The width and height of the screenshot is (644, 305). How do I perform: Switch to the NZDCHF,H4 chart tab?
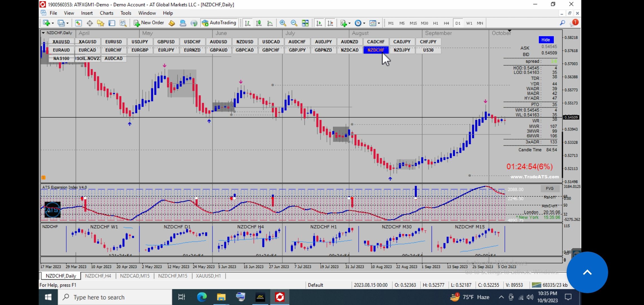(x=98, y=276)
